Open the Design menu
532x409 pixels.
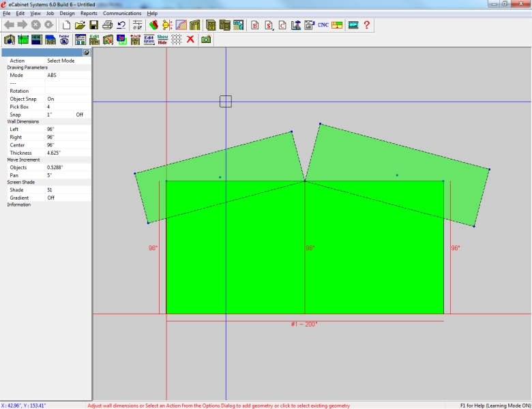pos(67,13)
